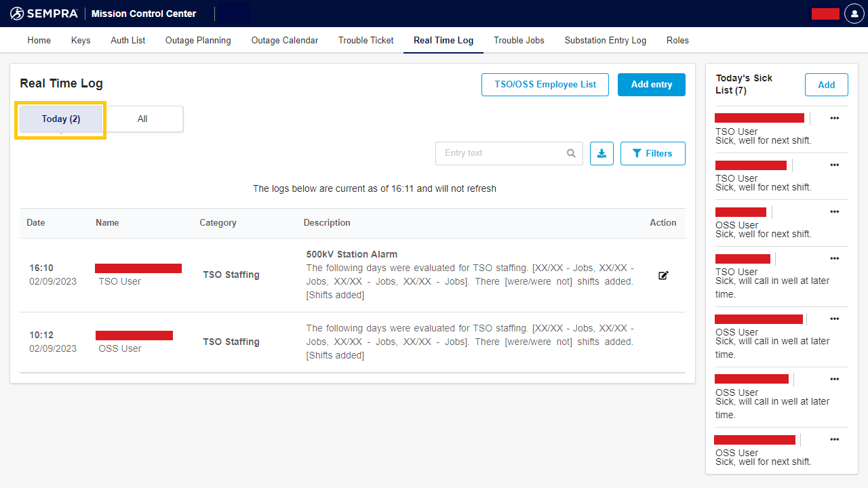Image resolution: width=868 pixels, height=488 pixels.
Task: Edit the 16:10 log entry
Action: (x=663, y=275)
